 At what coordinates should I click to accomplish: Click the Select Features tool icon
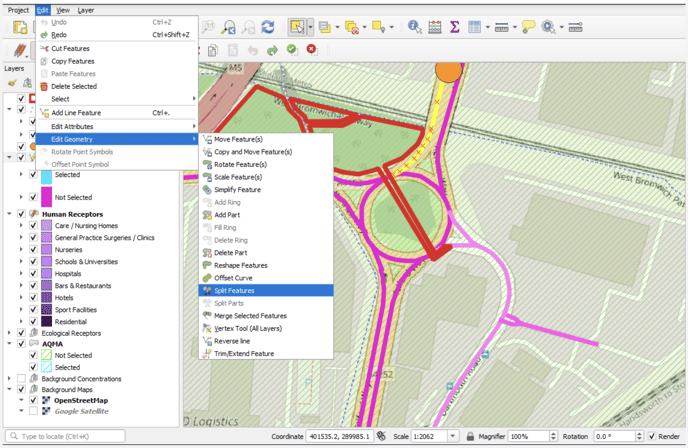[297, 27]
